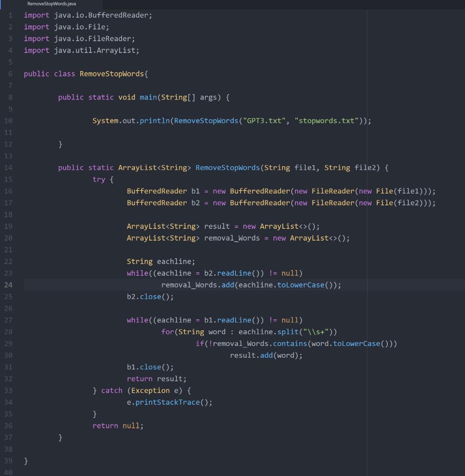Click the "GPT3.txt" string literal

point(264,121)
